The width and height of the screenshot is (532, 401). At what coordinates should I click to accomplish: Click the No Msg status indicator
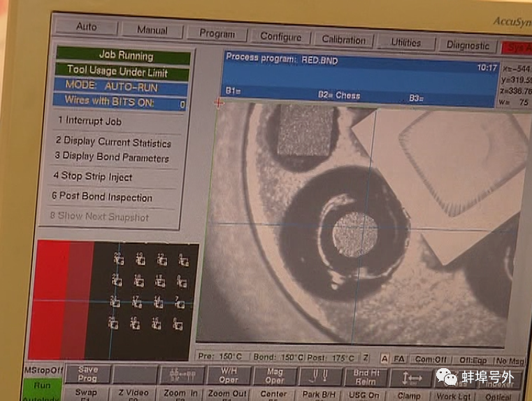pyautogui.click(x=510, y=361)
